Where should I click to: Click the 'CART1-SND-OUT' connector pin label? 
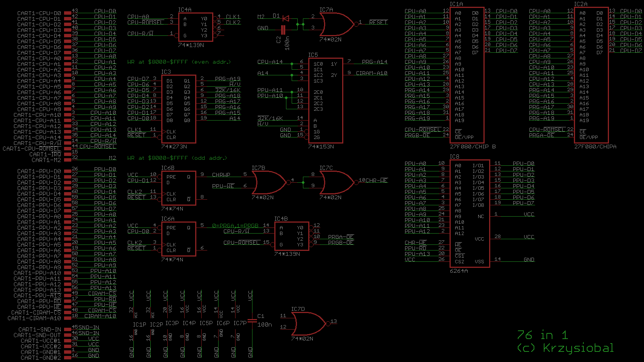[x=37, y=335]
